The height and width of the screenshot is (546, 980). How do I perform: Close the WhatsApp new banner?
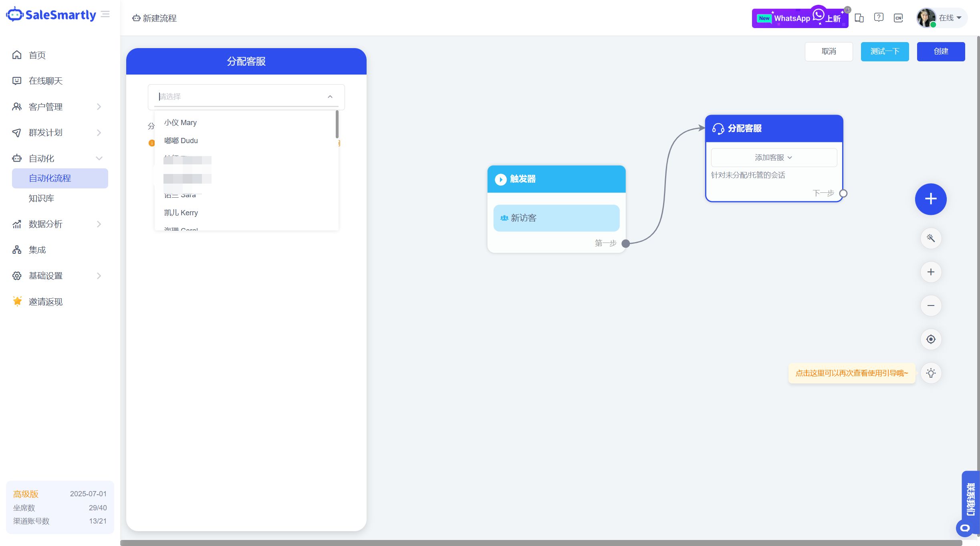[847, 10]
